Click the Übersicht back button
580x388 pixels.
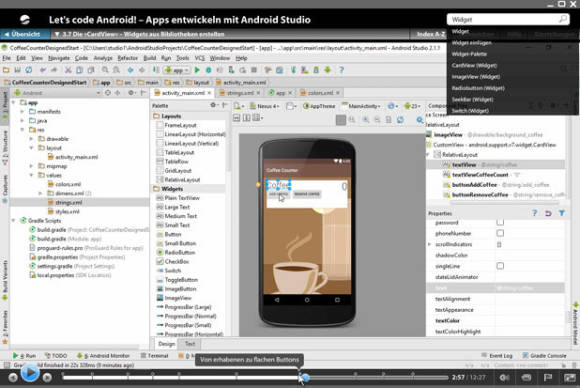coord(25,34)
